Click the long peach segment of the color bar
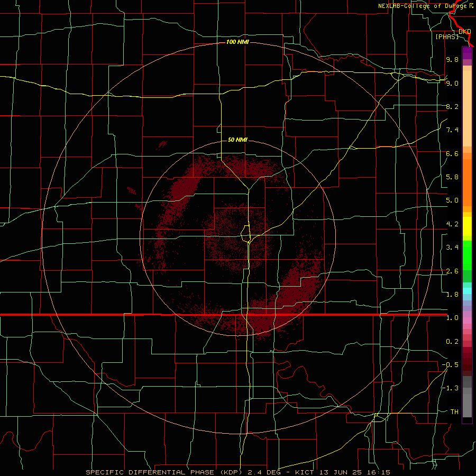The height and width of the screenshot is (476, 476). tap(467, 108)
